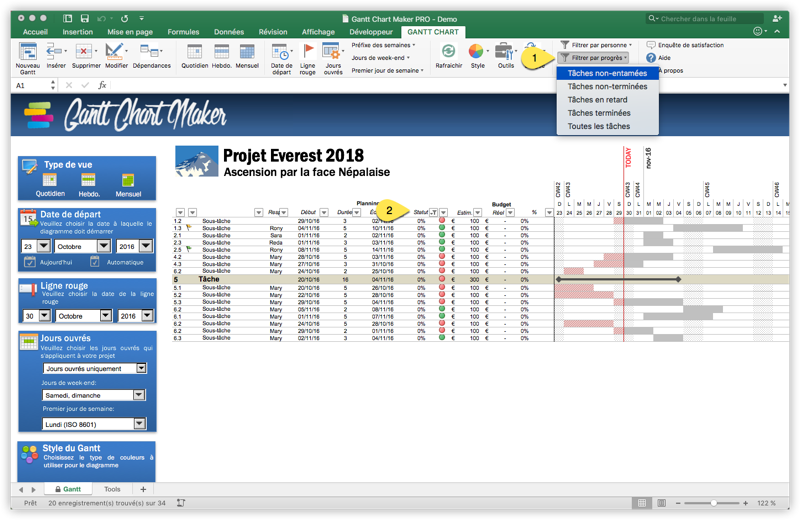Click zoom out minus button
Viewport: 800px width, 520px height.
click(x=678, y=503)
